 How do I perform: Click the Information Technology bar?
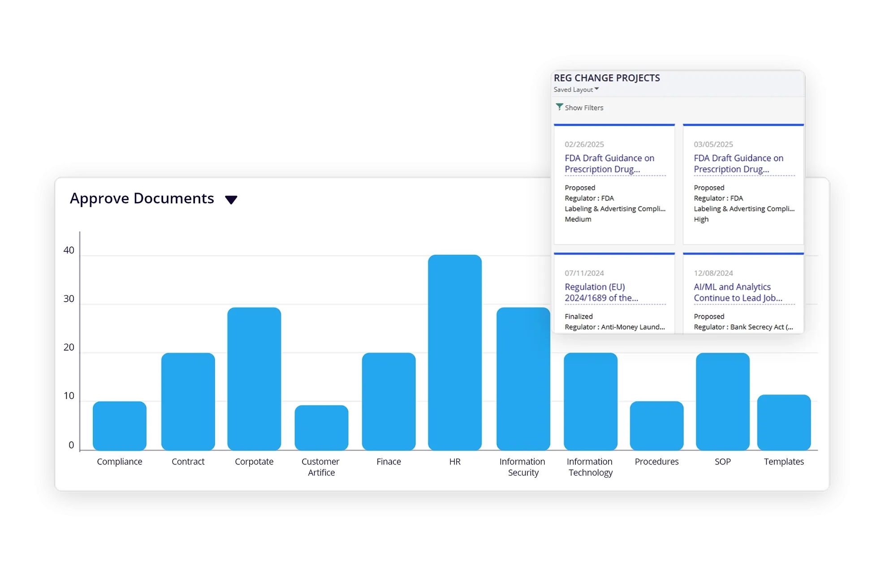[x=590, y=401]
